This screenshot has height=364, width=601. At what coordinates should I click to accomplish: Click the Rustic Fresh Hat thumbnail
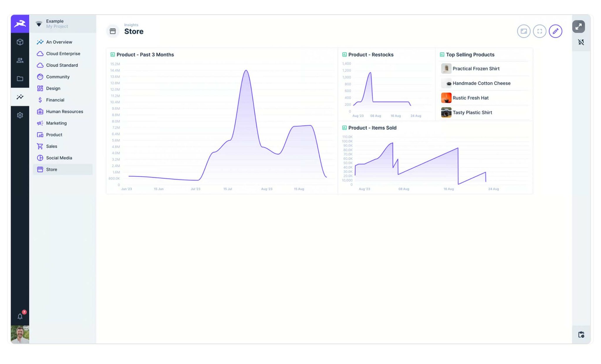click(x=446, y=98)
